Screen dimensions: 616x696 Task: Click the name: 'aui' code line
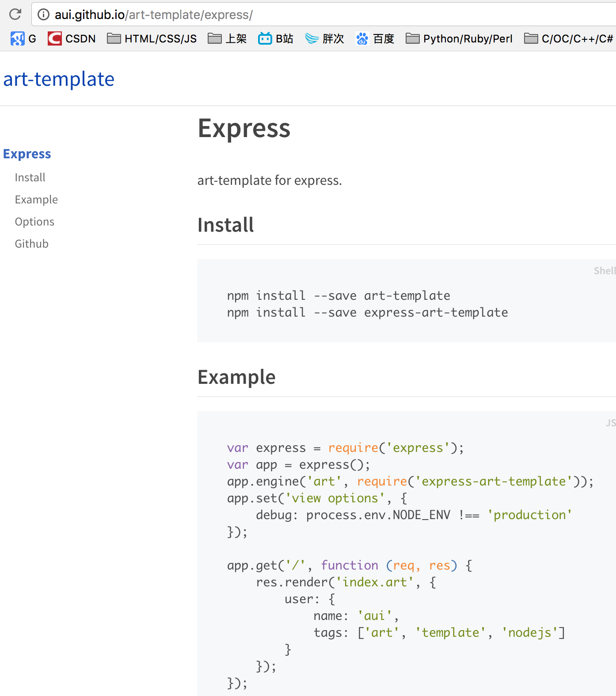356,616
